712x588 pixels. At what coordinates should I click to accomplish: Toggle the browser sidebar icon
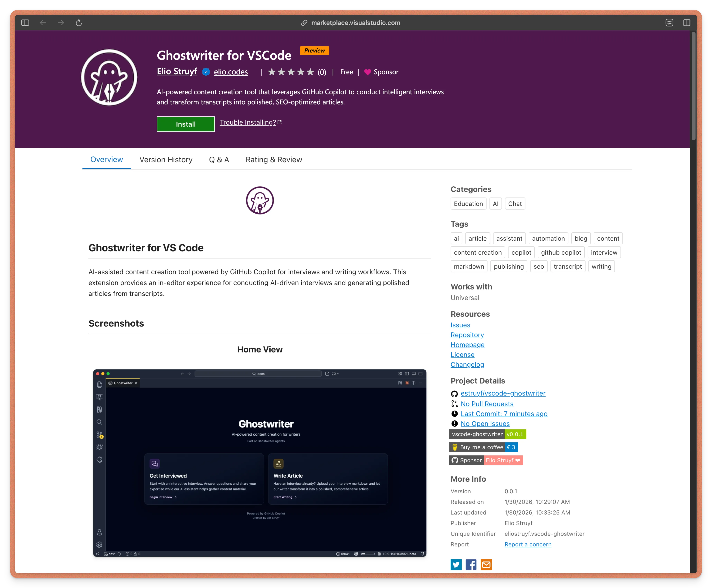25,23
